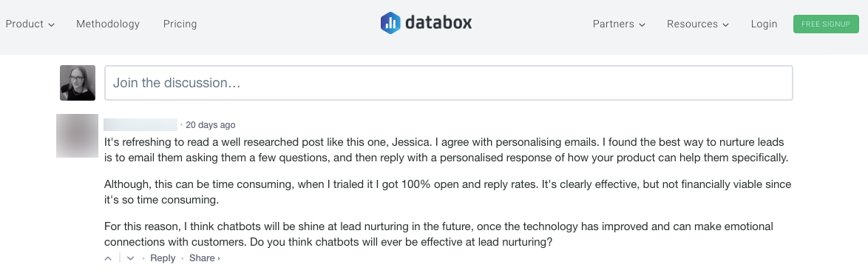Click the paragraph mentioning 100% open rates

(x=447, y=192)
